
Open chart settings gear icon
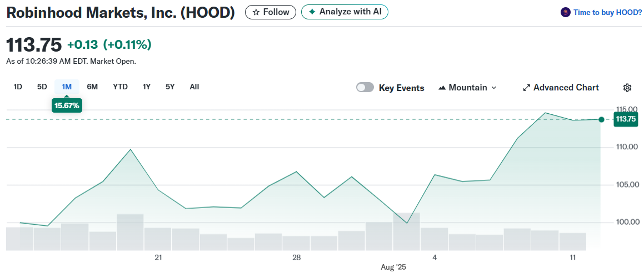[x=627, y=87]
